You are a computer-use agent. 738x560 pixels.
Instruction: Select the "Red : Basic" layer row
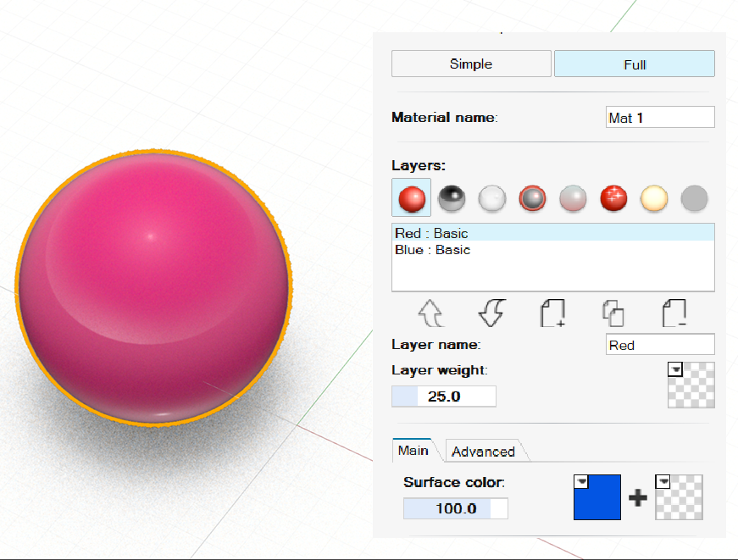point(553,233)
